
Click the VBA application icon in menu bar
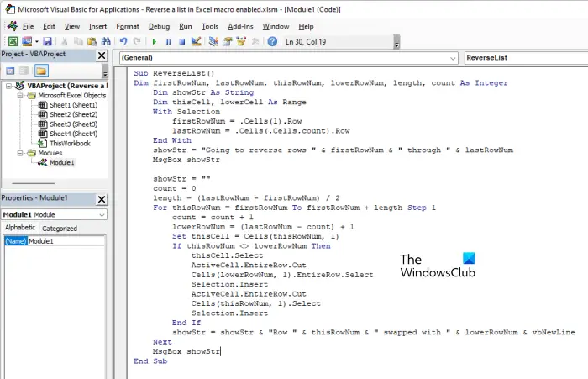(x=13, y=26)
